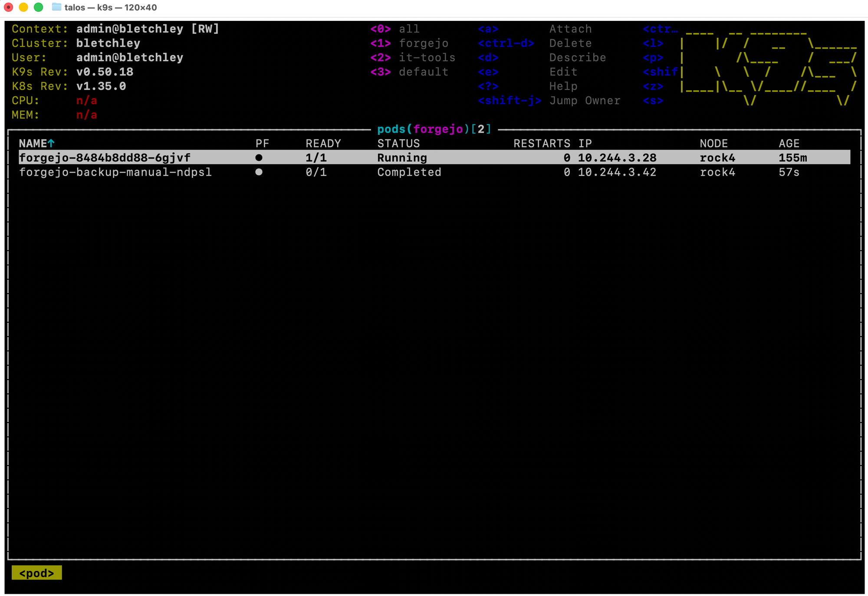The image size is (868, 596).
Task: Switch to the <1> forgejo namespace
Action: click(409, 43)
